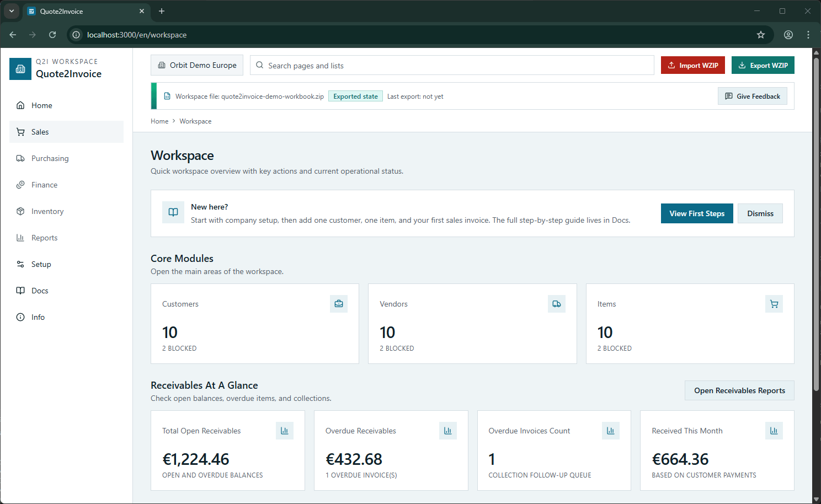
Task: Open the Total Open Receivables chart icon
Action: coord(284,431)
